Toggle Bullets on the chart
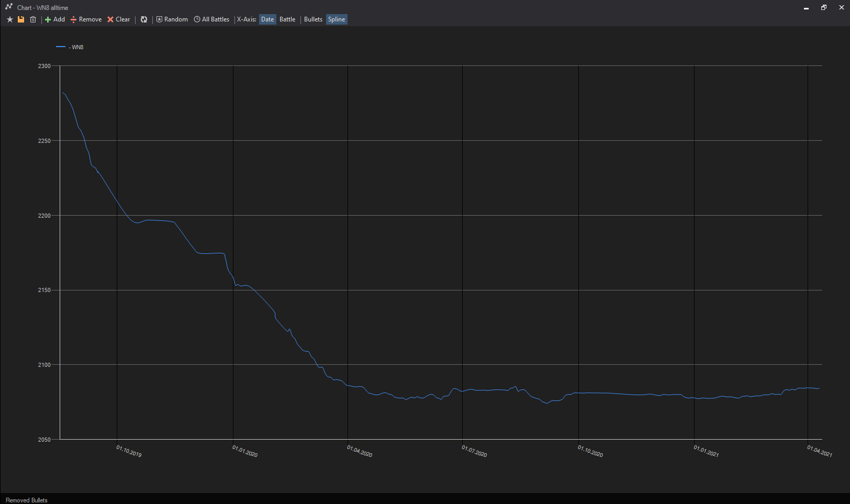The image size is (850, 504). [x=313, y=19]
